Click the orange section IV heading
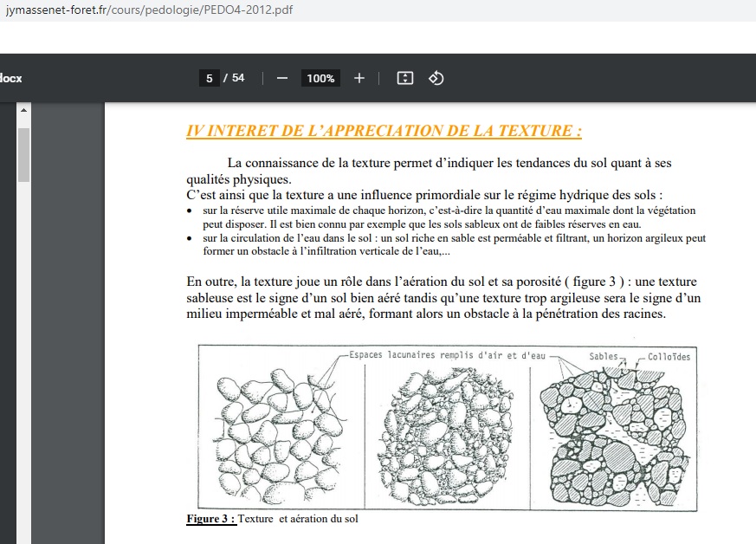 click(384, 131)
